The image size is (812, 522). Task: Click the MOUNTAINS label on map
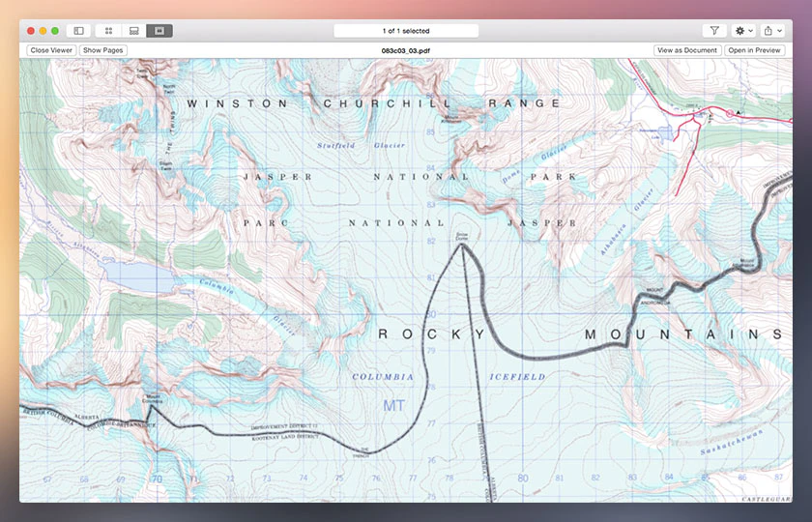(684, 334)
